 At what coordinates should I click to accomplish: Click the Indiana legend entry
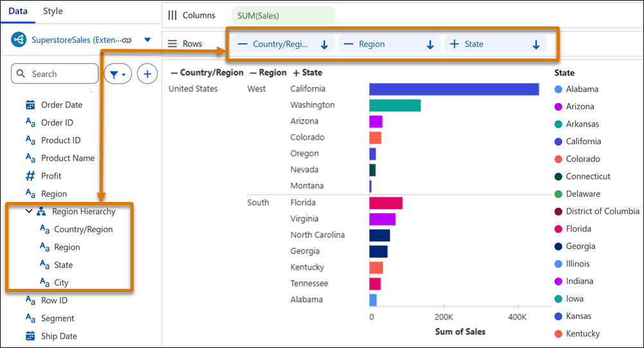[x=574, y=281]
